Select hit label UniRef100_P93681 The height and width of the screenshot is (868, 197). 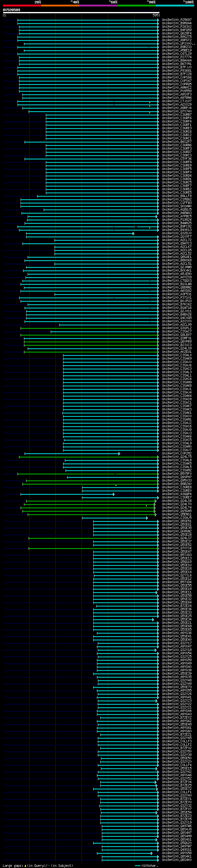pos(176,71)
